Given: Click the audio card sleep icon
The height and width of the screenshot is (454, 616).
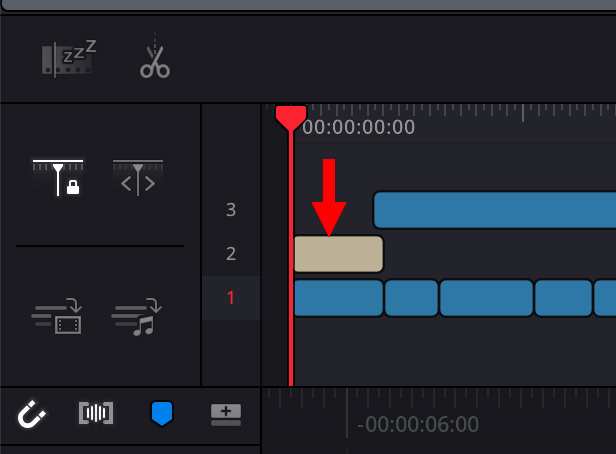Looking at the screenshot, I should [68, 58].
